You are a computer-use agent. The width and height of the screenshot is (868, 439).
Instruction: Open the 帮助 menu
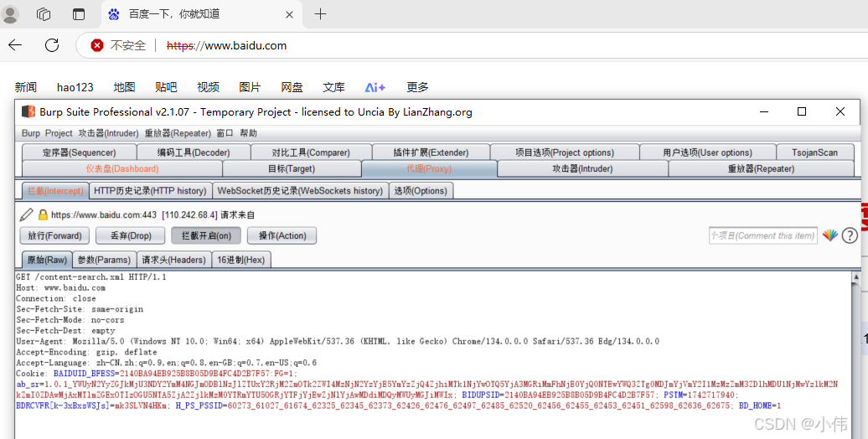(249, 133)
